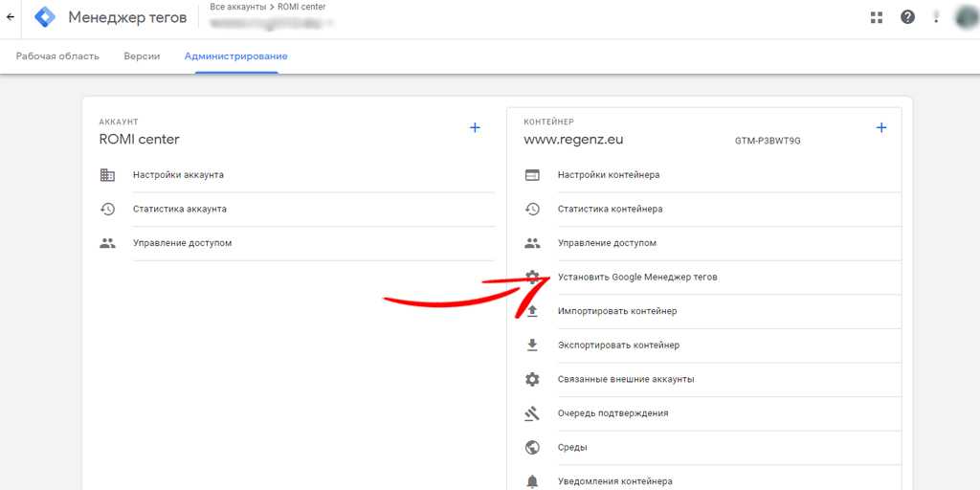Viewport: 980px width, 490px height.
Task: Click the Tag Manager logo icon
Action: tap(44, 17)
